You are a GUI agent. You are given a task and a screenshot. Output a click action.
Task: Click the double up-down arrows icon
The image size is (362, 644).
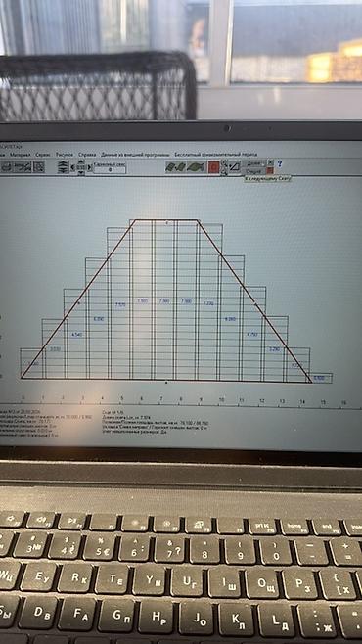[63, 167]
